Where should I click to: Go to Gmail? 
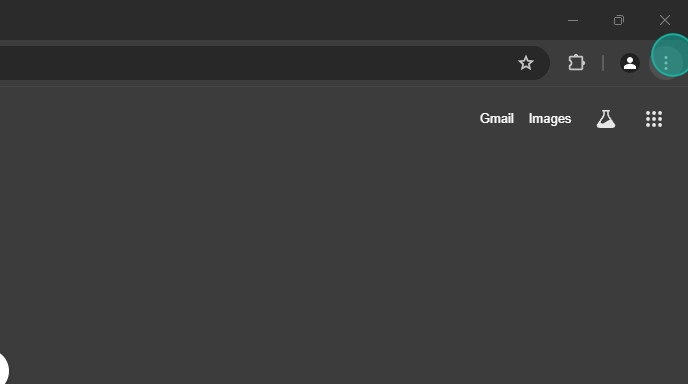pyautogui.click(x=496, y=118)
